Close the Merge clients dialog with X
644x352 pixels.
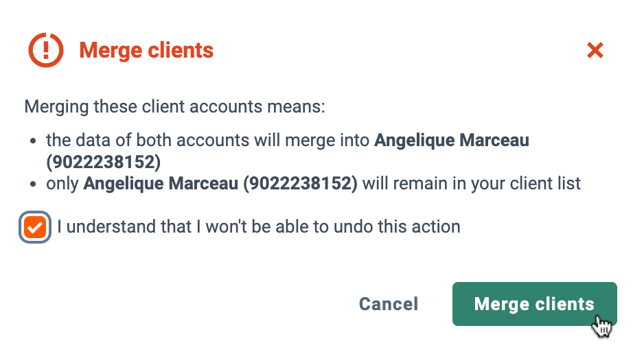tap(595, 51)
